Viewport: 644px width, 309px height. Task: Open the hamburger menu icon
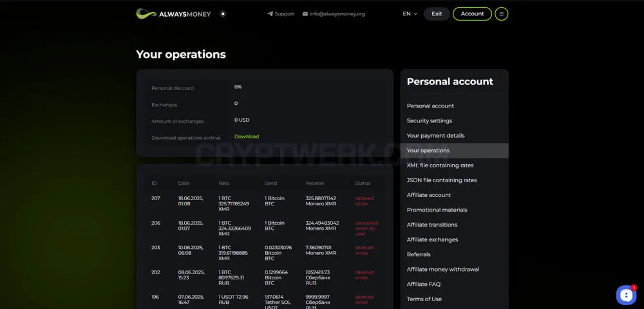pos(502,14)
